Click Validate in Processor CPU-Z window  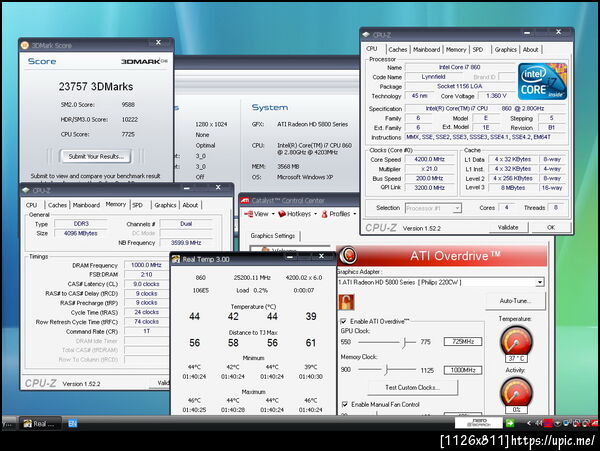click(508, 227)
